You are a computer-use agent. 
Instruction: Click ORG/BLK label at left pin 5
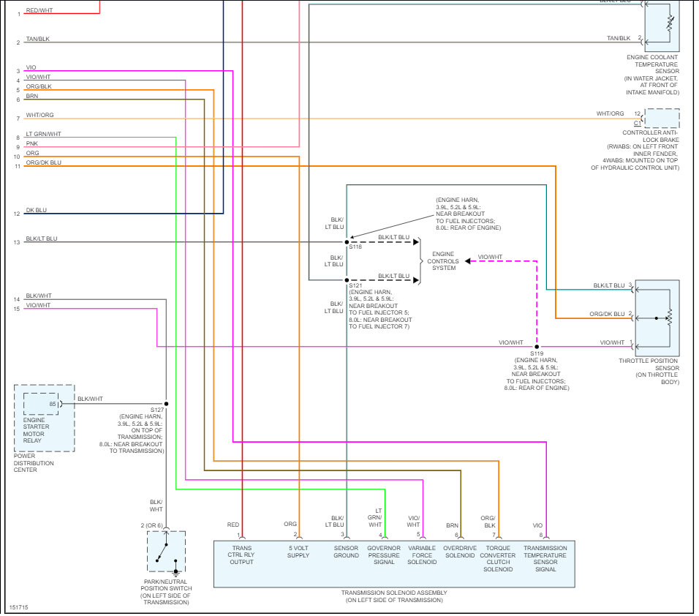pos(38,86)
